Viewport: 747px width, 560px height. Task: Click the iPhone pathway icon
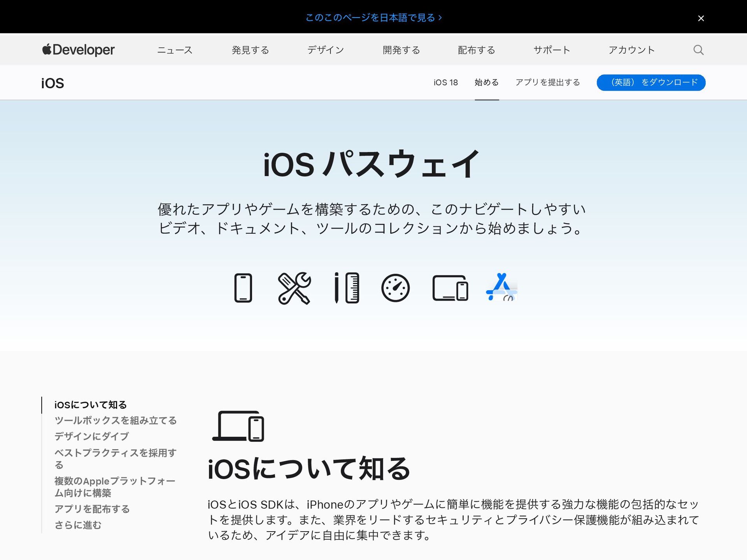pyautogui.click(x=243, y=288)
